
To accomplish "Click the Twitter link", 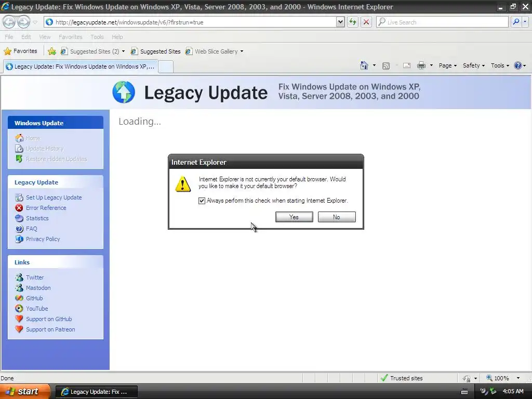I will point(35,277).
